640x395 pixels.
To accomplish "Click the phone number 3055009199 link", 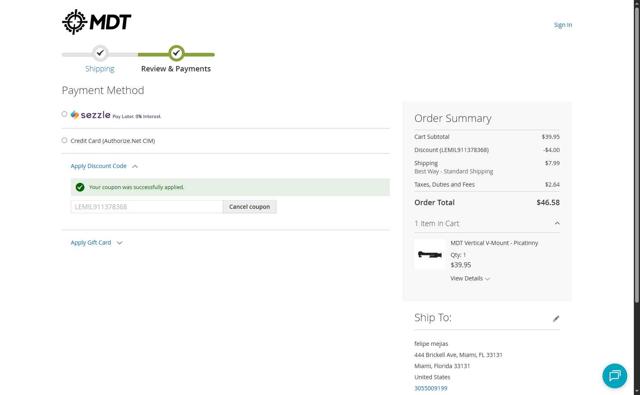I will coord(431,388).
